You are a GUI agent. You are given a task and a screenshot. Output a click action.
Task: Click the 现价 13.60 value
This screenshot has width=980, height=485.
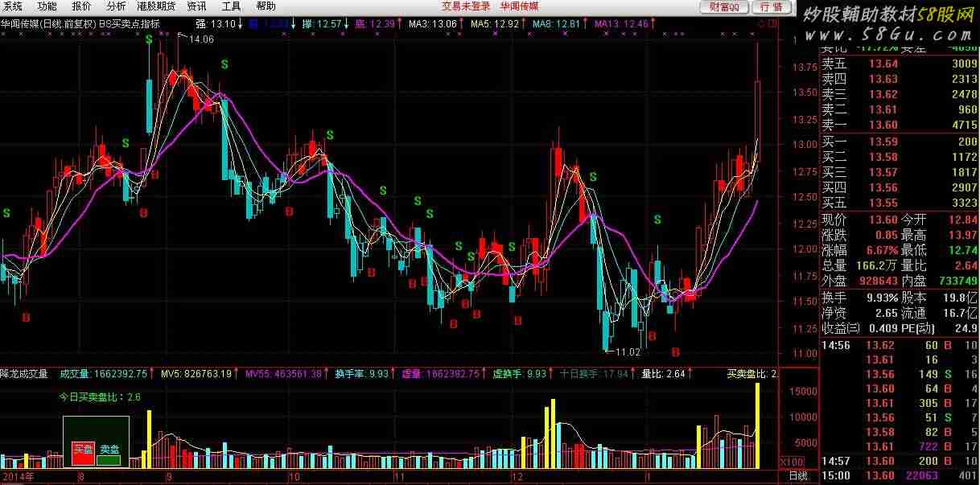pyautogui.click(x=883, y=220)
